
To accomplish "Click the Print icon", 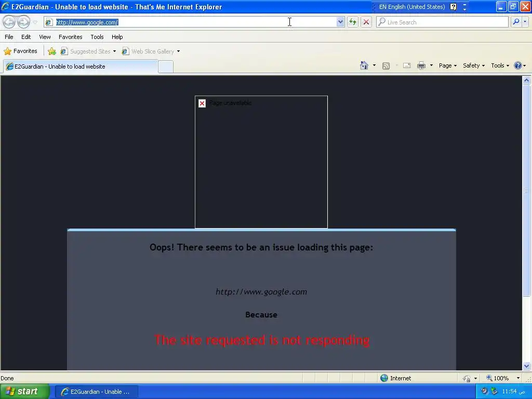I will click(x=421, y=65).
